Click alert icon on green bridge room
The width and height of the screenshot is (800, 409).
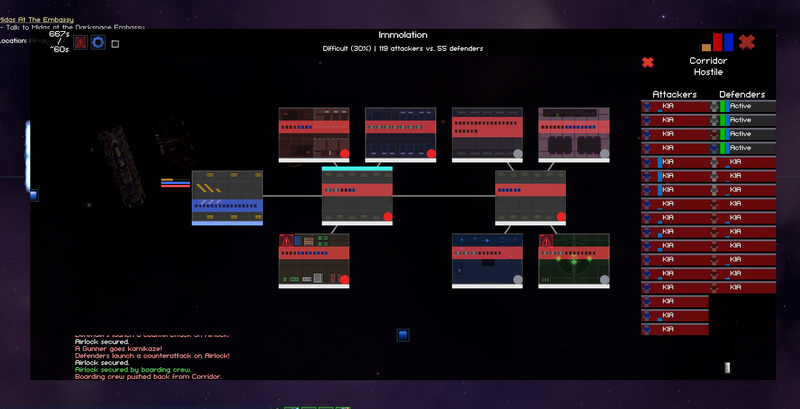click(546, 241)
